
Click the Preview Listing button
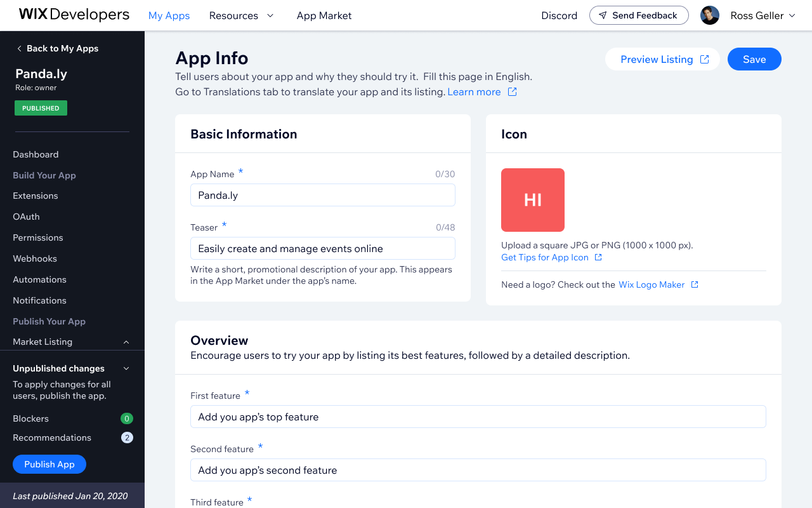point(662,59)
